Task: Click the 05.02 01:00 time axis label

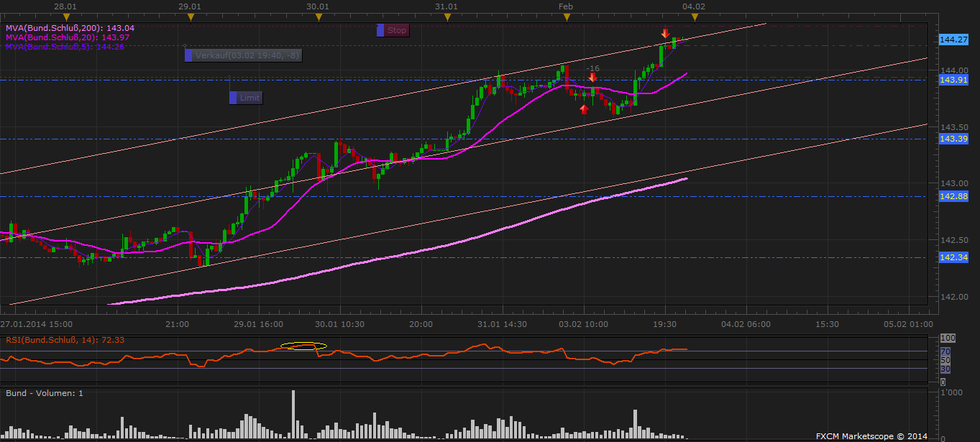Action: [908, 324]
